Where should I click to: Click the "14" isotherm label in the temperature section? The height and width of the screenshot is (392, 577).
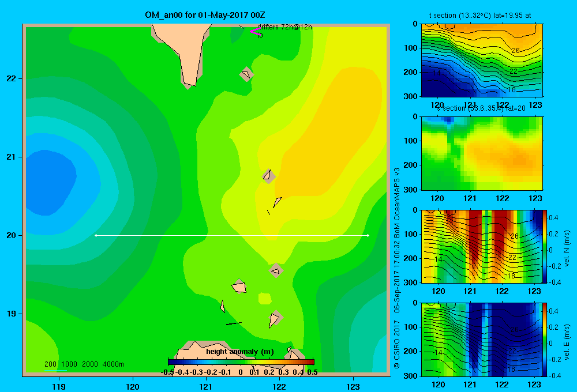(x=437, y=73)
